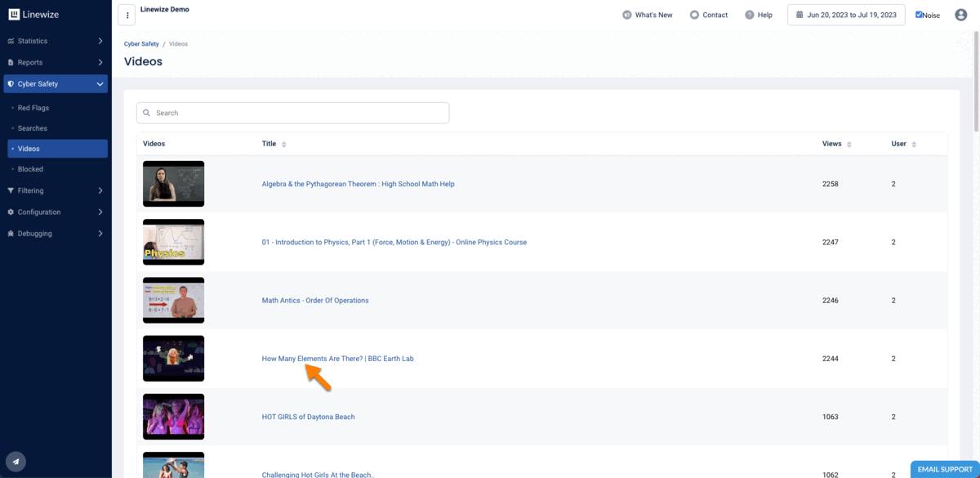Click the magnifier icon in search box
This screenshot has width=980, height=478.
(147, 113)
